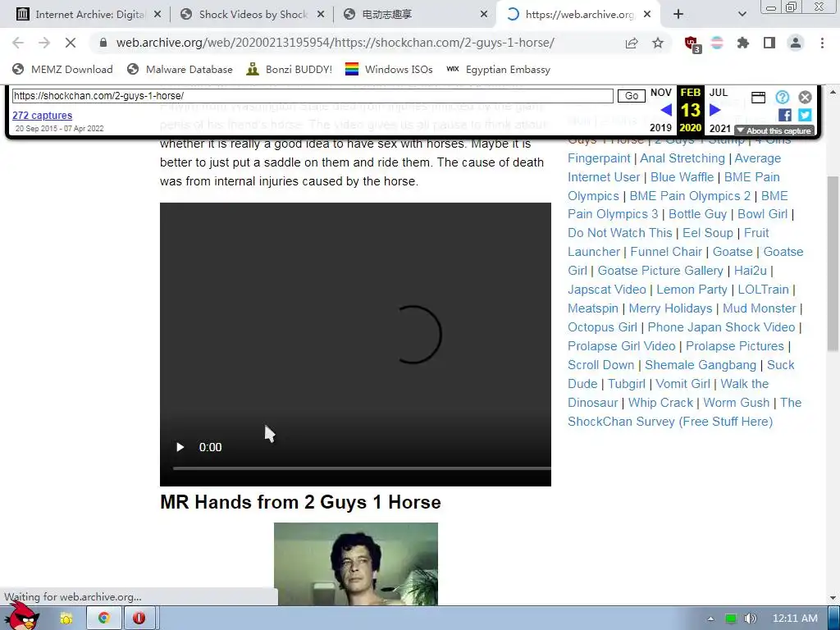Open the Extensions puzzle icon
The image size is (840, 630).
click(743, 43)
